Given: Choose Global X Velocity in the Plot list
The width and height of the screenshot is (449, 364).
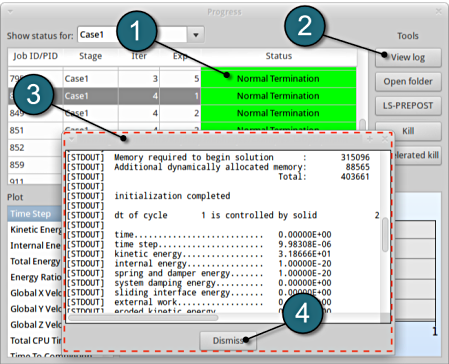Looking at the screenshot, I should click(35, 293).
